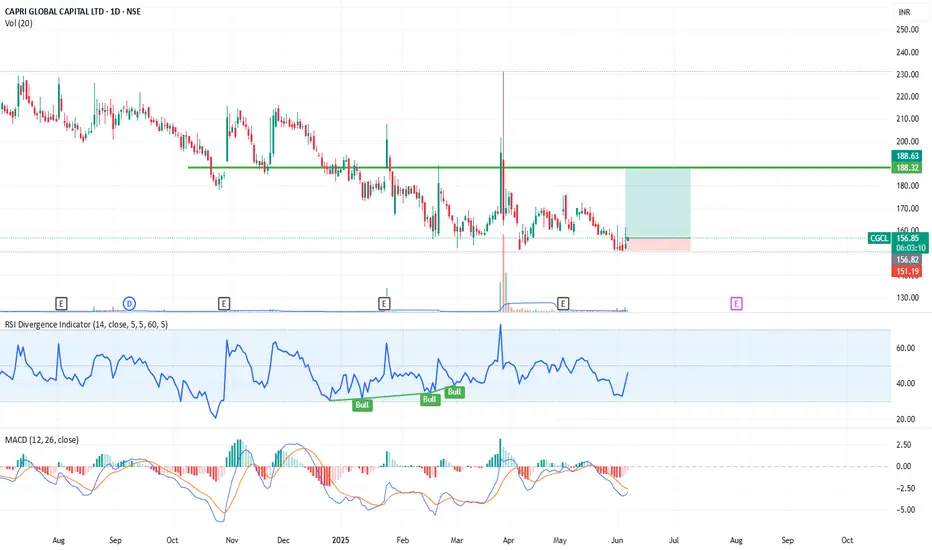Click the 188.63 target price label
The height and width of the screenshot is (550, 932).
(908, 156)
